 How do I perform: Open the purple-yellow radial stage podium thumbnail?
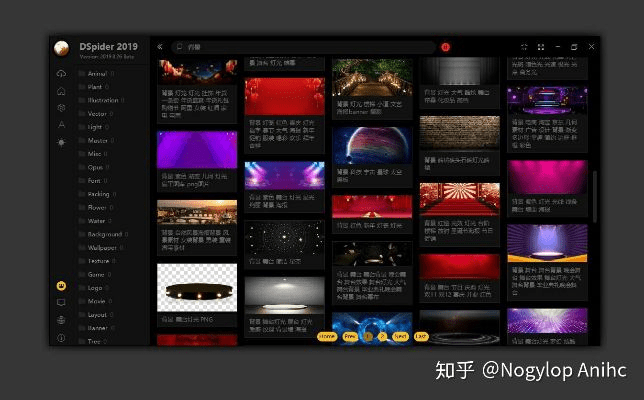547,244
